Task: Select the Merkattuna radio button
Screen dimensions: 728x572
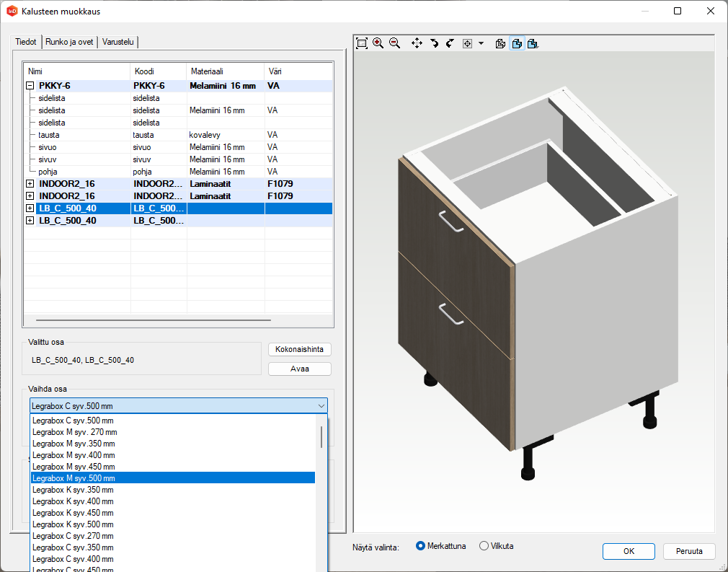Action: pyautogui.click(x=421, y=546)
